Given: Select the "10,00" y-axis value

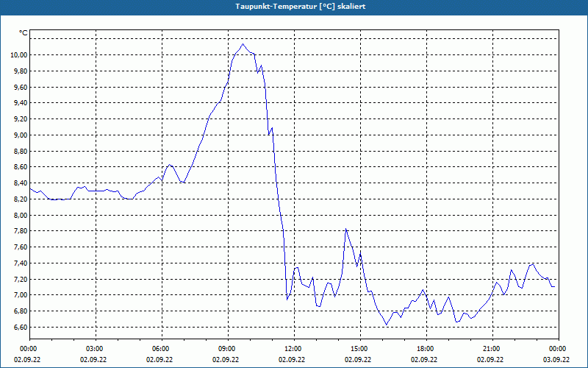Looking at the screenshot, I should click(x=20, y=55).
